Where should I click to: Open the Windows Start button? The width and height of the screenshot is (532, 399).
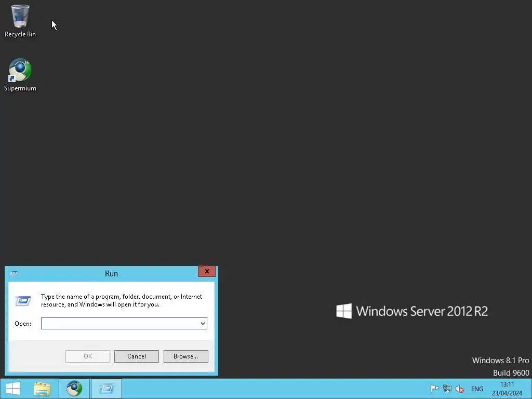coord(13,389)
